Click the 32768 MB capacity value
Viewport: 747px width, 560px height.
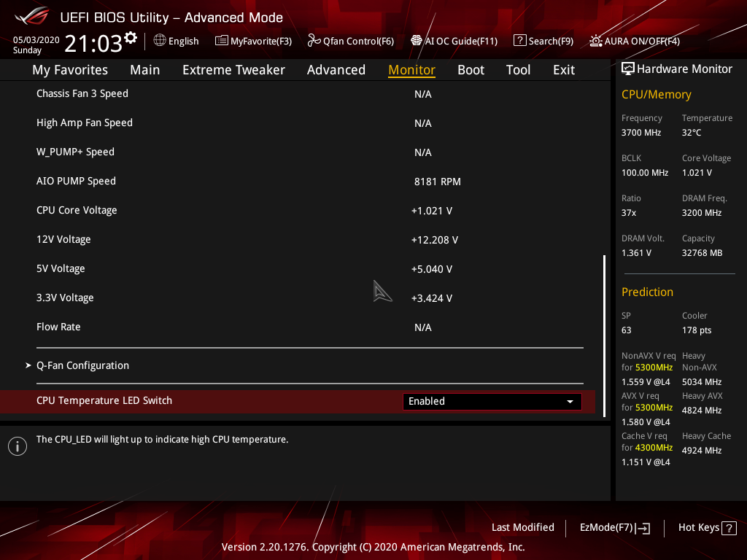[x=703, y=253]
